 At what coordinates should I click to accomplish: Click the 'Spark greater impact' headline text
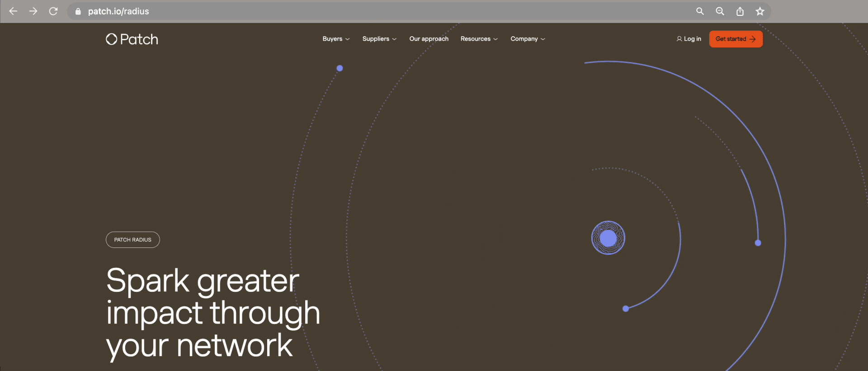point(213,313)
